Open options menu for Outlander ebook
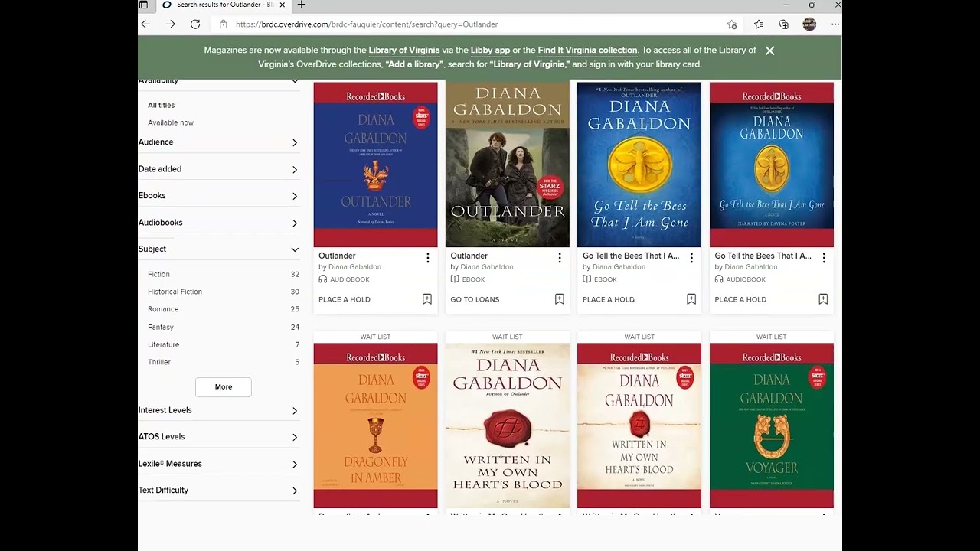The image size is (980, 551). pyautogui.click(x=560, y=258)
